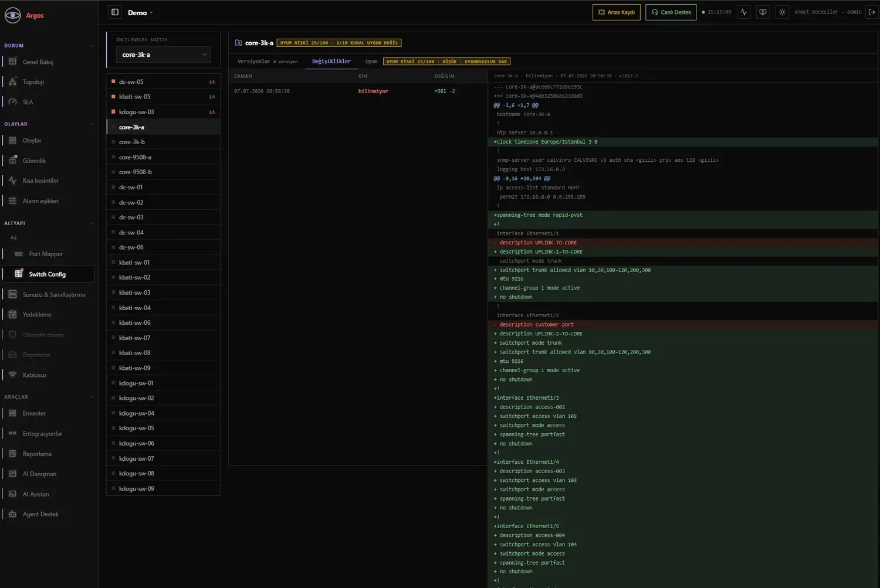Switch to the Versiyonlar tab
Viewport: 880px width, 588px height.
(x=268, y=62)
